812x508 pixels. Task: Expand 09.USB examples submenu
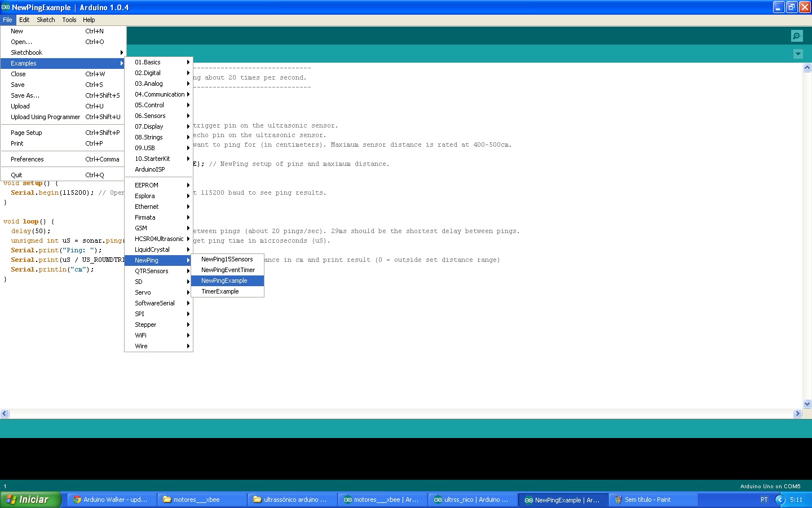[x=158, y=148]
